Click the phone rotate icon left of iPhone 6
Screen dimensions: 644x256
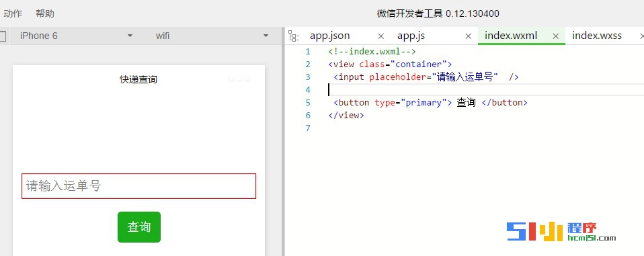[3, 36]
